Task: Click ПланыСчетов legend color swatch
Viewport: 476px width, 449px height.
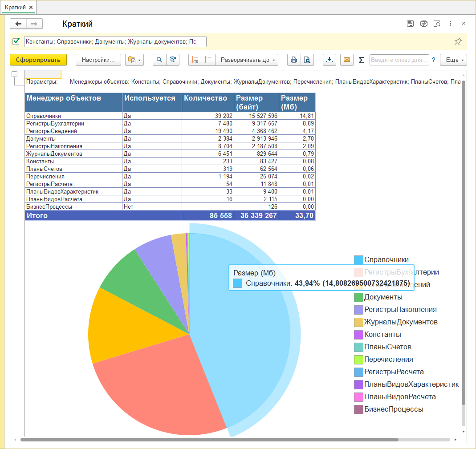Action: pyautogui.click(x=359, y=347)
